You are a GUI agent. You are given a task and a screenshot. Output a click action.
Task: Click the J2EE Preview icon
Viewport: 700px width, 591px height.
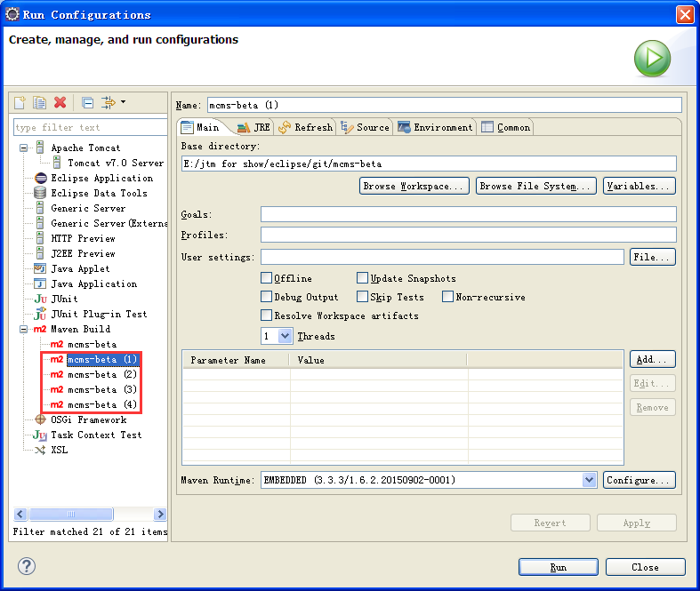[x=40, y=254]
